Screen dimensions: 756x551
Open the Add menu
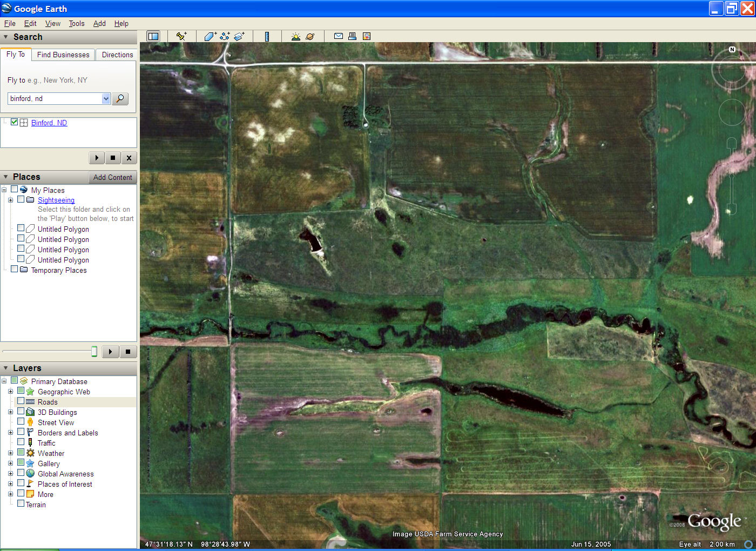[99, 23]
